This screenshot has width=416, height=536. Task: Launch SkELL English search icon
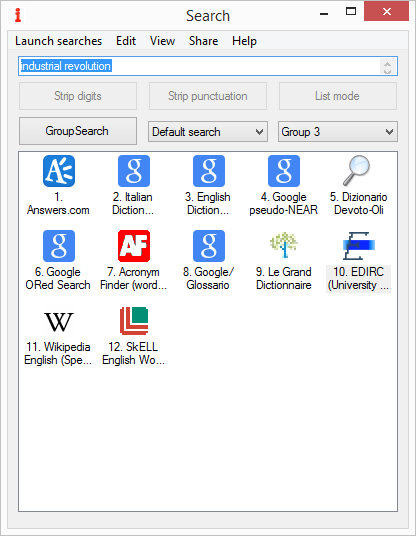point(134,321)
